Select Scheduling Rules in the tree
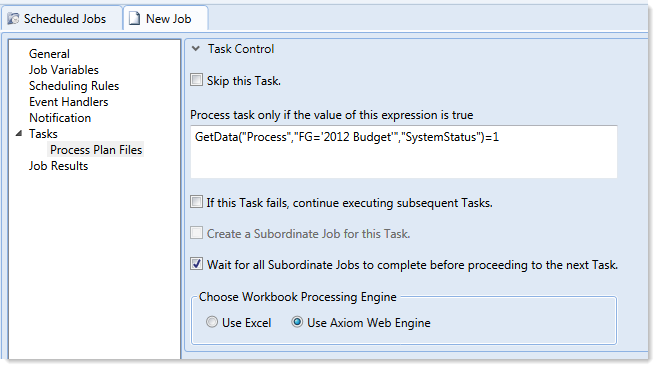This screenshot has width=656, height=366. 74,86
